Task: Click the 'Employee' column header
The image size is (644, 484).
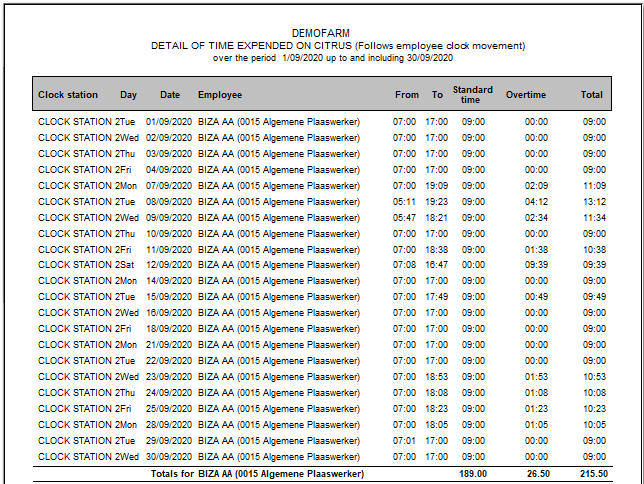Action: [x=220, y=95]
